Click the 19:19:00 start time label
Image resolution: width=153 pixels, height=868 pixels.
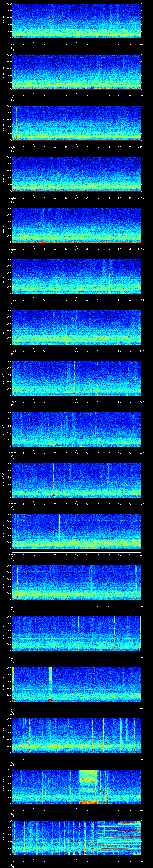click(x=12, y=44)
